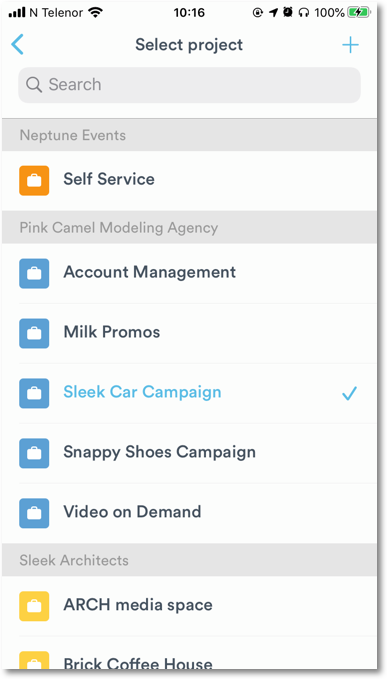
Task: Tap the back arrow chevron
Action: pyautogui.click(x=17, y=45)
